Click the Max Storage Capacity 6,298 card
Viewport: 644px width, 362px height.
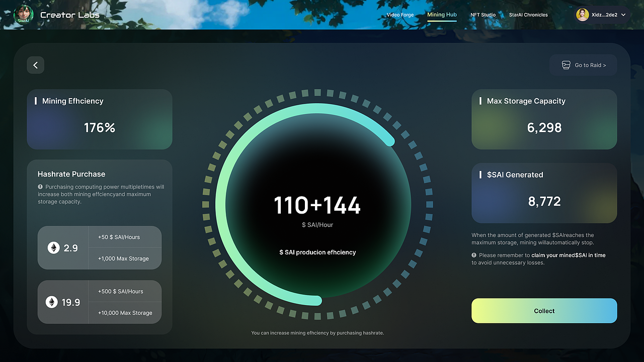(544, 119)
